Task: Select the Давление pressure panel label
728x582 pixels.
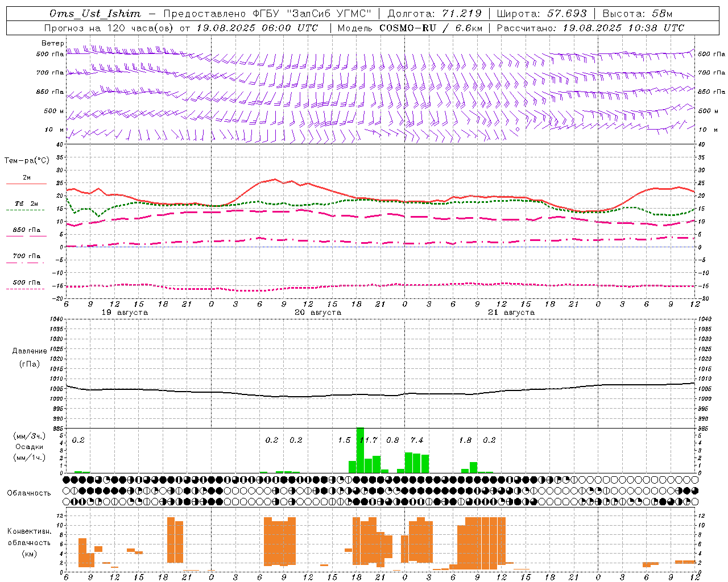Action: tap(30, 351)
